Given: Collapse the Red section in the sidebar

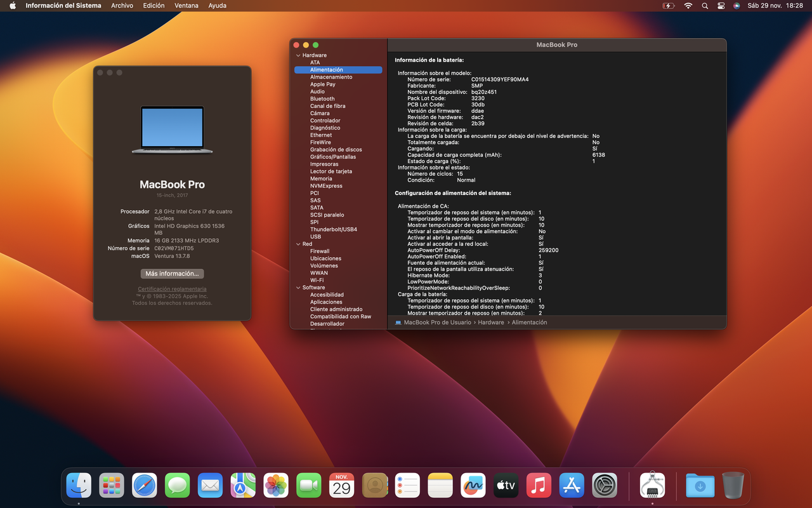Looking at the screenshot, I should tap(298, 244).
